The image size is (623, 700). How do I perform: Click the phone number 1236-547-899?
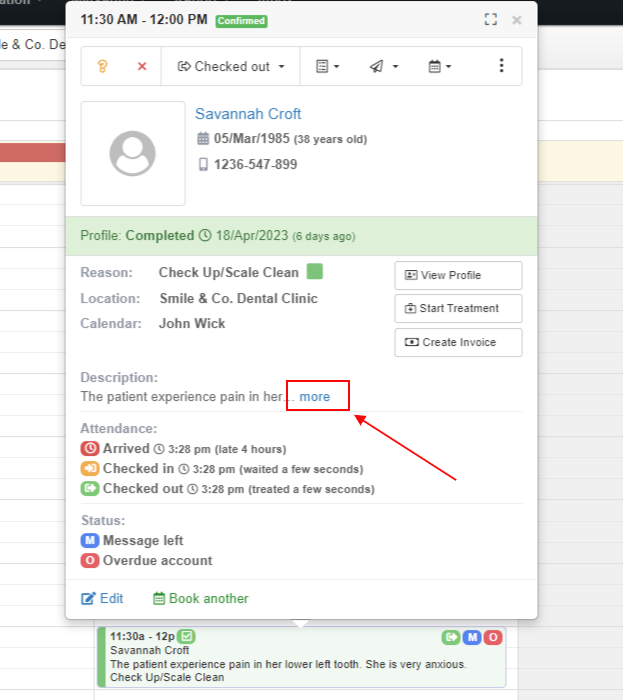[x=255, y=164]
